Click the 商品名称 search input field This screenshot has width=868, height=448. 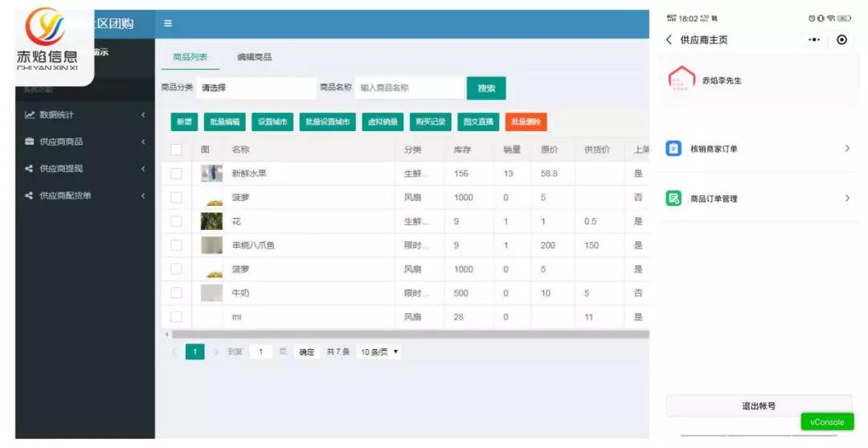(410, 88)
